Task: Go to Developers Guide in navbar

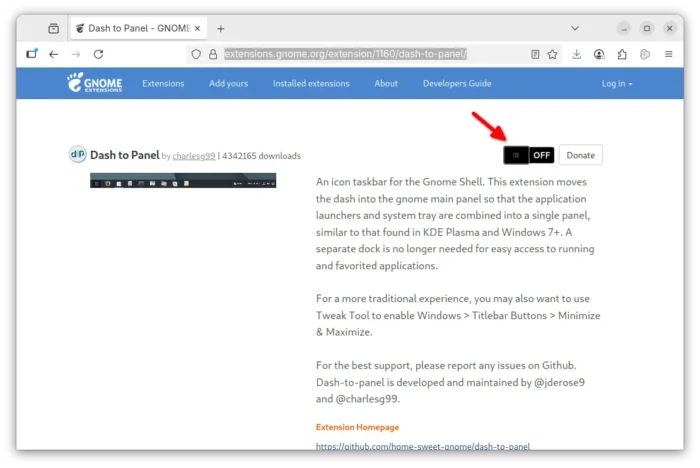Action: pos(457,84)
